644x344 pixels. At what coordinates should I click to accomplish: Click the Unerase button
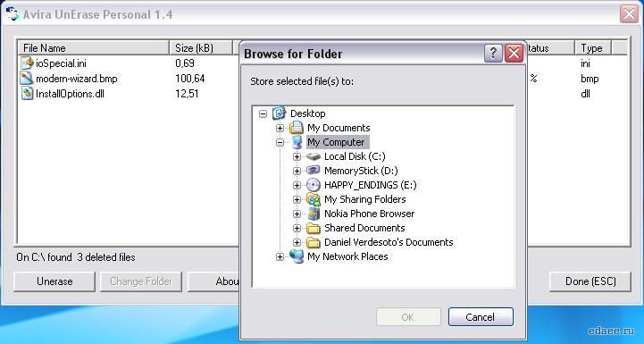pyautogui.click(x=54, y=281)
